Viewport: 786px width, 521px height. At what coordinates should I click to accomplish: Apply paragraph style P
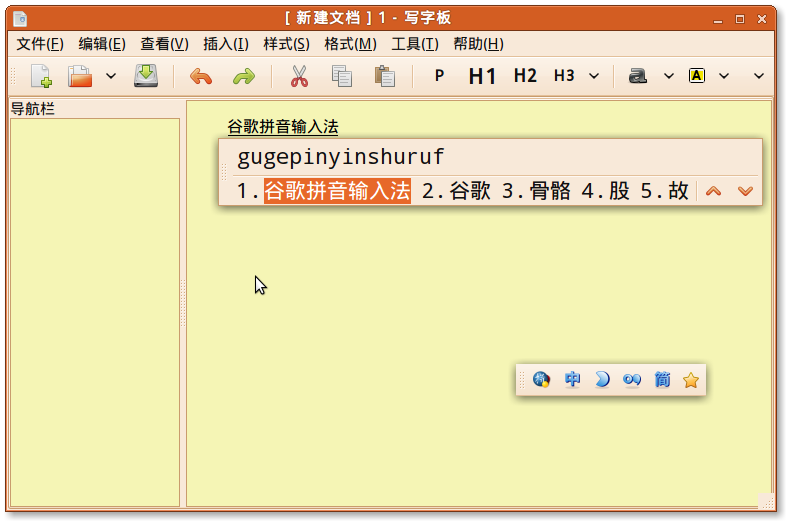439,76
